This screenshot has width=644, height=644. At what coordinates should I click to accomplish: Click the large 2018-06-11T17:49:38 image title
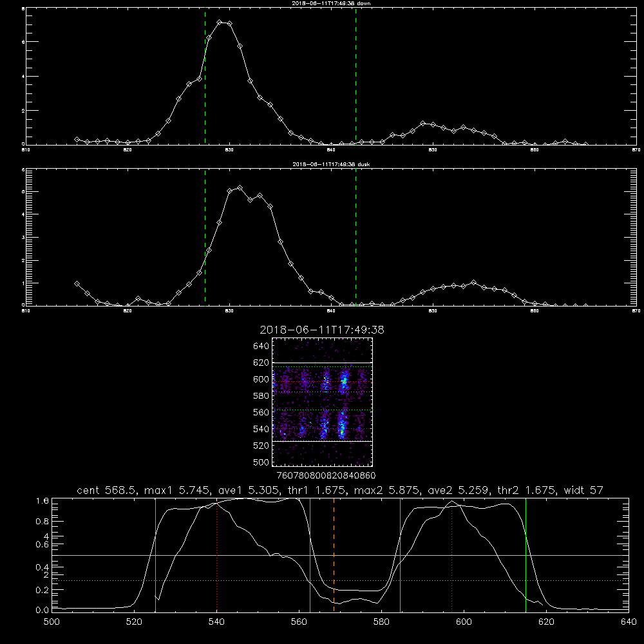322,330
